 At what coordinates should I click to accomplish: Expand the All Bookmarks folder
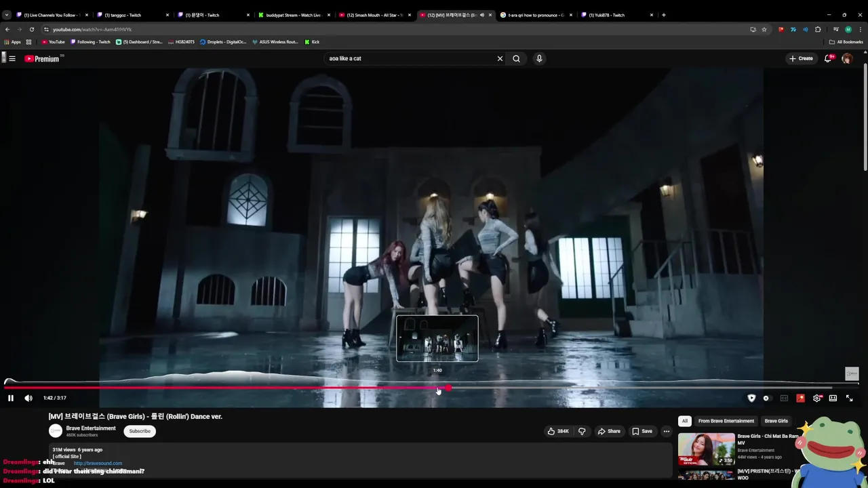click(x=846, y=42)
